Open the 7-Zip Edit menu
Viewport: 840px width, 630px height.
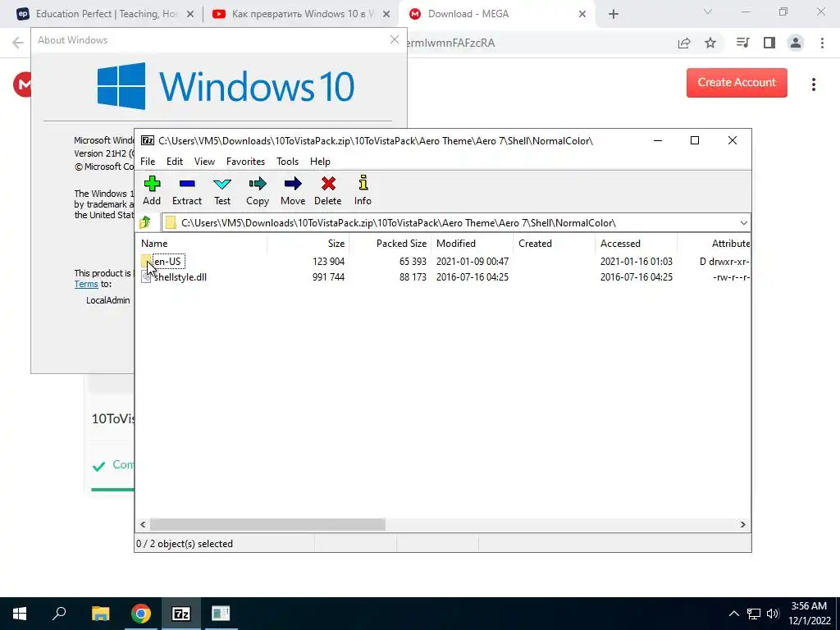175,162
